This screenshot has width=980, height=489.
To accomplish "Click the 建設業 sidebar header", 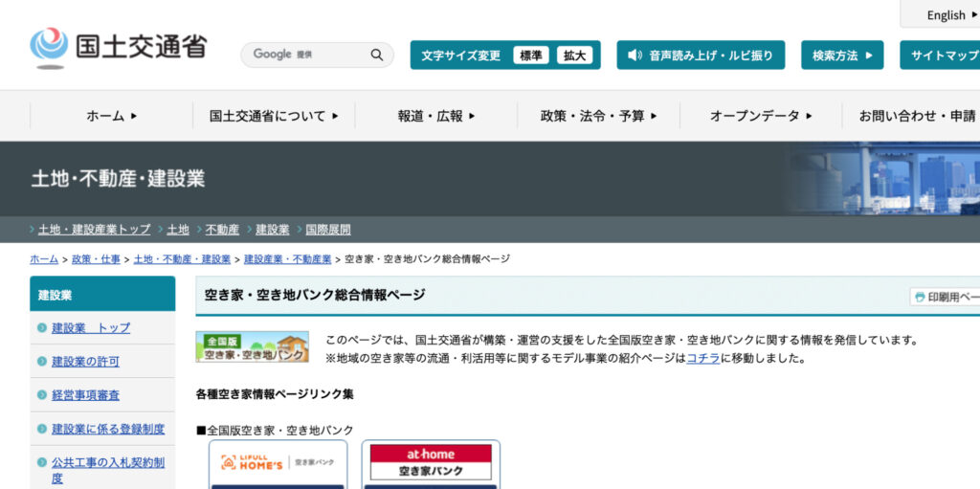I will click(x=102, y=294).
